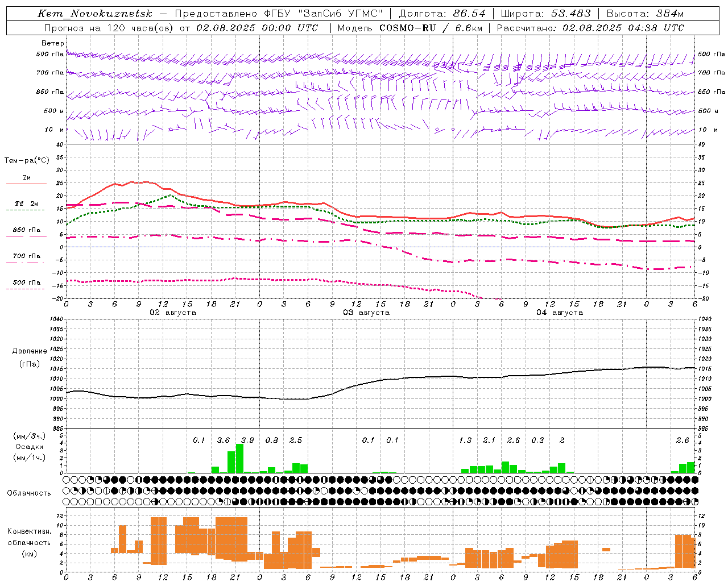Screen dimensions: 728x582
Task: Click the 'Облачность' cloud cover label
Action: click(29, 493)
